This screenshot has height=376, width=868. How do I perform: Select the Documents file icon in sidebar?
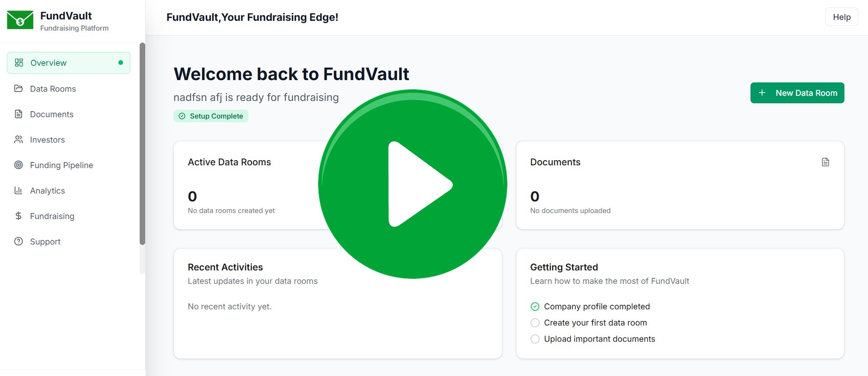click(18, 114)
